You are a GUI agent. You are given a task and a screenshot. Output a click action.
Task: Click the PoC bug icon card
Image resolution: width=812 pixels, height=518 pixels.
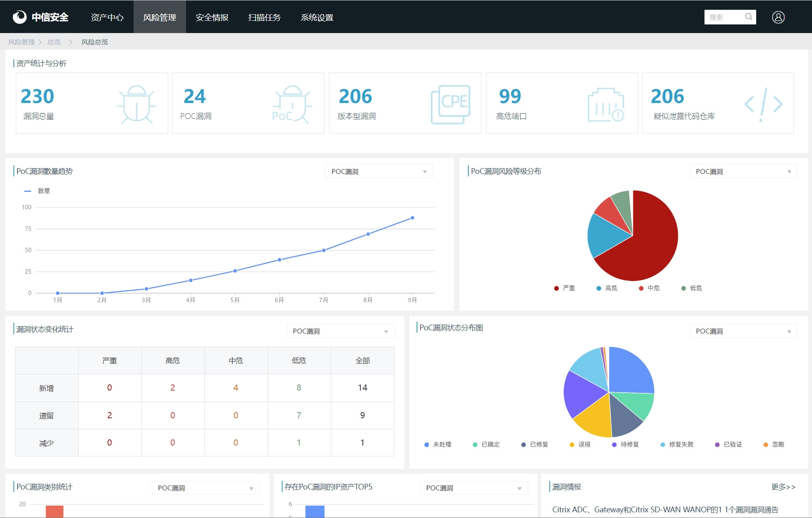point(292,104)
